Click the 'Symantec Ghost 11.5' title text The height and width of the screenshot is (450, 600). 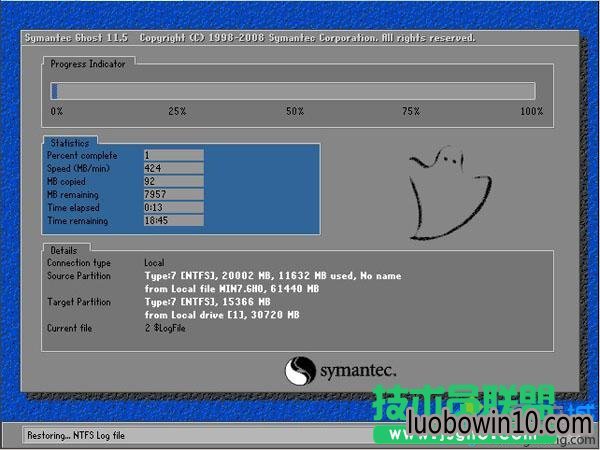click(x=76, y=38)
